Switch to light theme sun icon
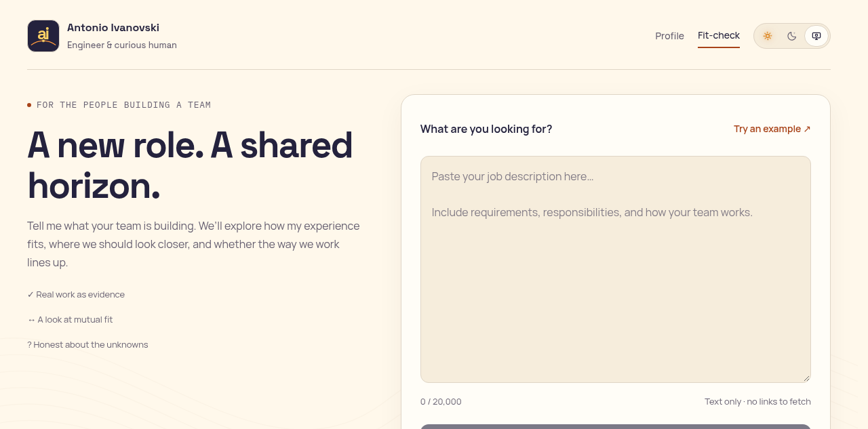The height and width of the screenshot is (429, 868). [768, 36]
